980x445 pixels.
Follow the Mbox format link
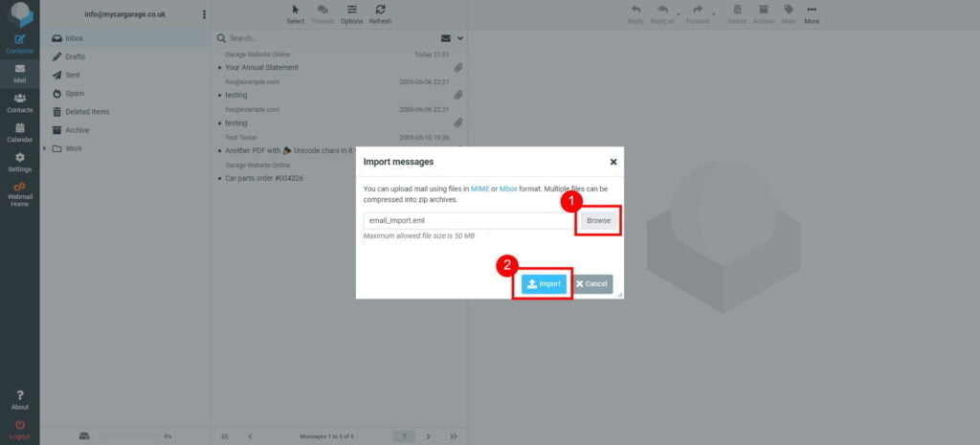point(508,189)
